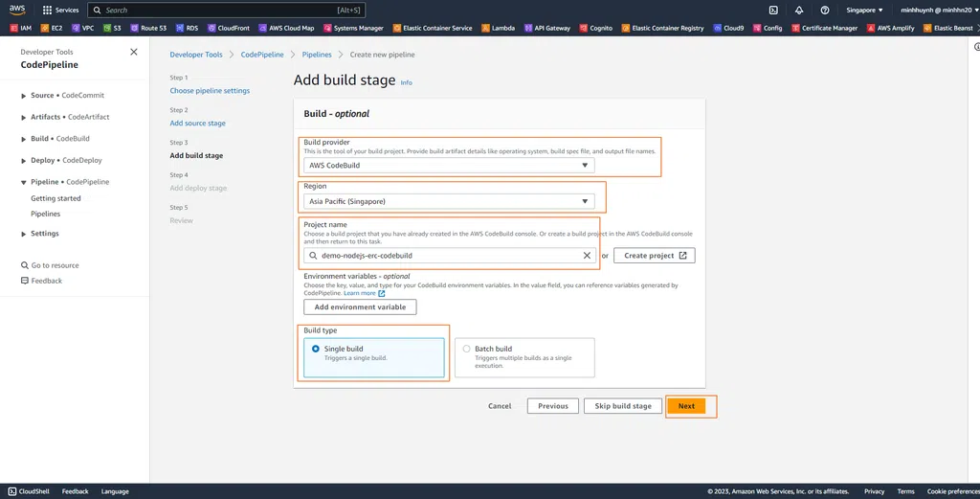Open the AWS Cloud Map bookmark

coord(287,28)
